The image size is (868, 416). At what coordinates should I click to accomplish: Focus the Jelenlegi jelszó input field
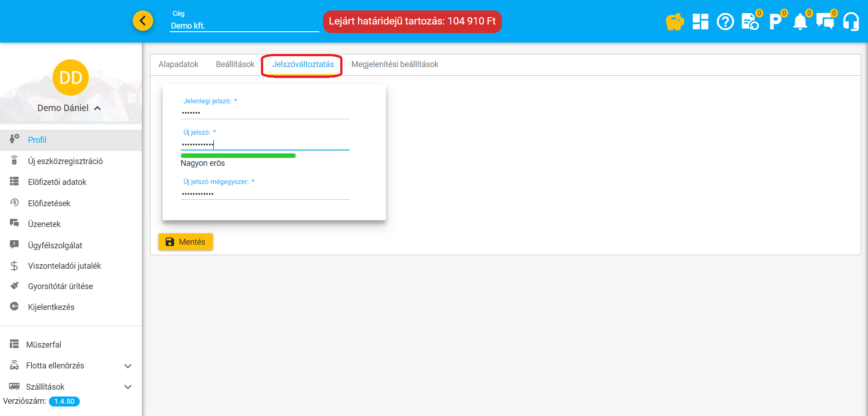265,112
